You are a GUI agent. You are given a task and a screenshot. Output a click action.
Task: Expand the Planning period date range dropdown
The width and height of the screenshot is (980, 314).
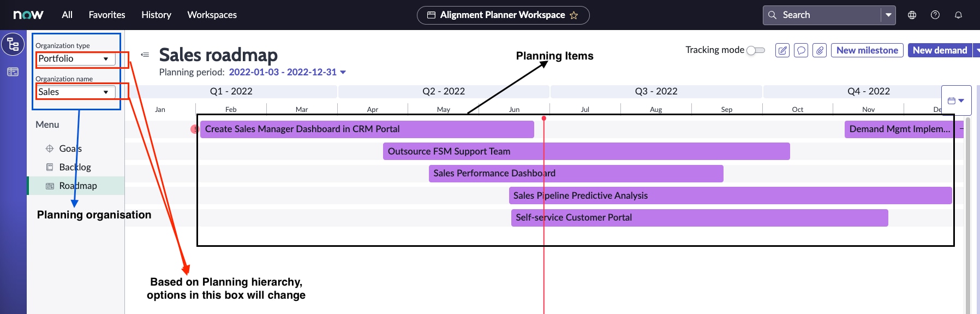(x=343, y=72)
